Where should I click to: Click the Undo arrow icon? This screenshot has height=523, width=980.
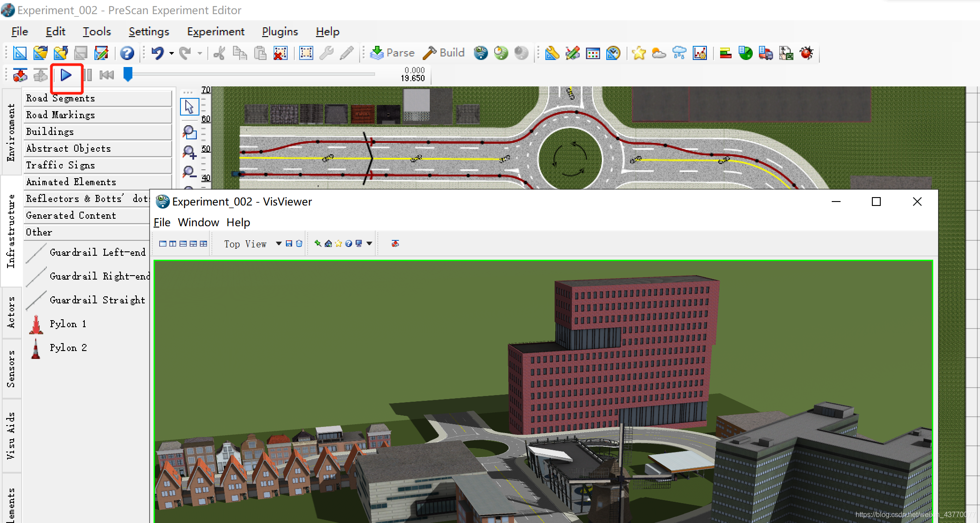tap(158, 53)
